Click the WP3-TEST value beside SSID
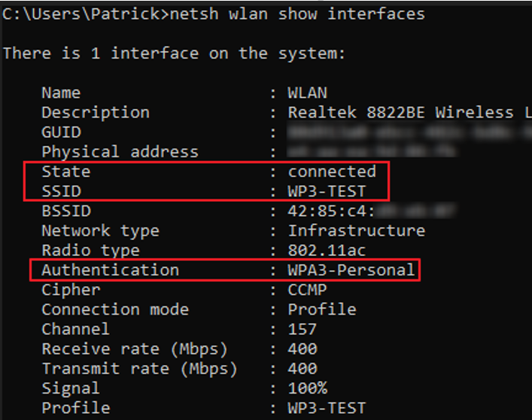Image resolution: width=532 pixels, height=420 pixels. pyautogui.click(x=327, y=191)
